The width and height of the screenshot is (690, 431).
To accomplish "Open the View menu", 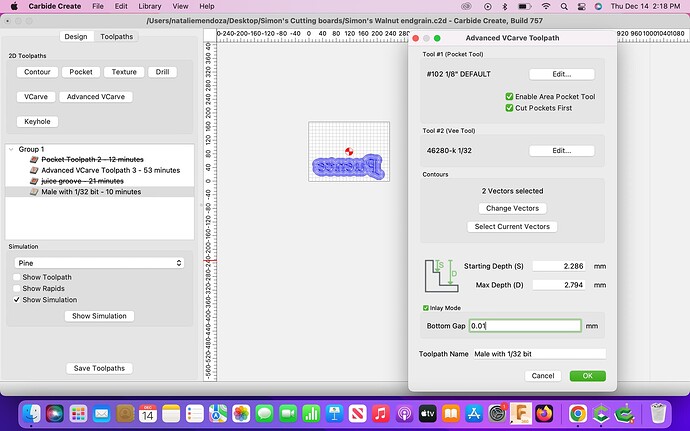I will click(x=180, y=6).
